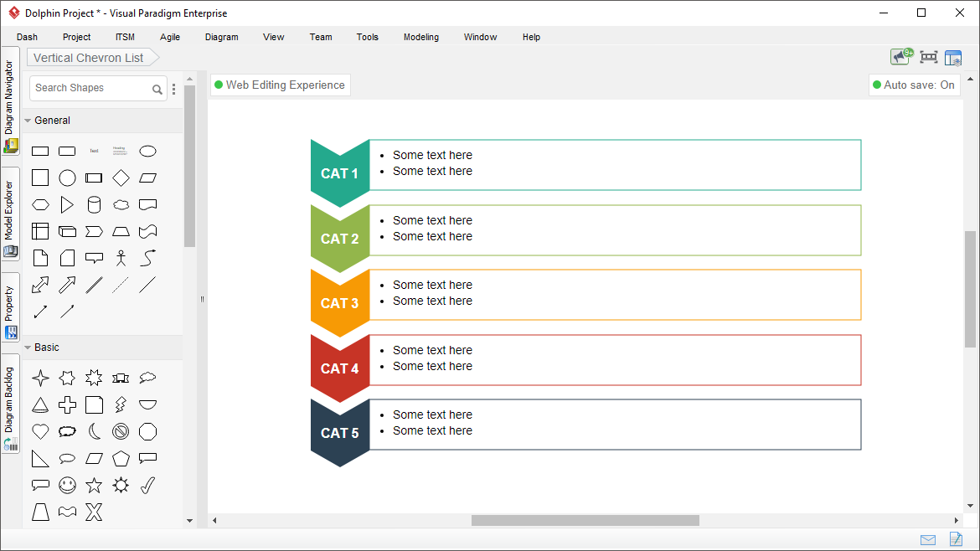Click the fit-to-width toolbar icon
980x551 pixels.
pos(929,58)
